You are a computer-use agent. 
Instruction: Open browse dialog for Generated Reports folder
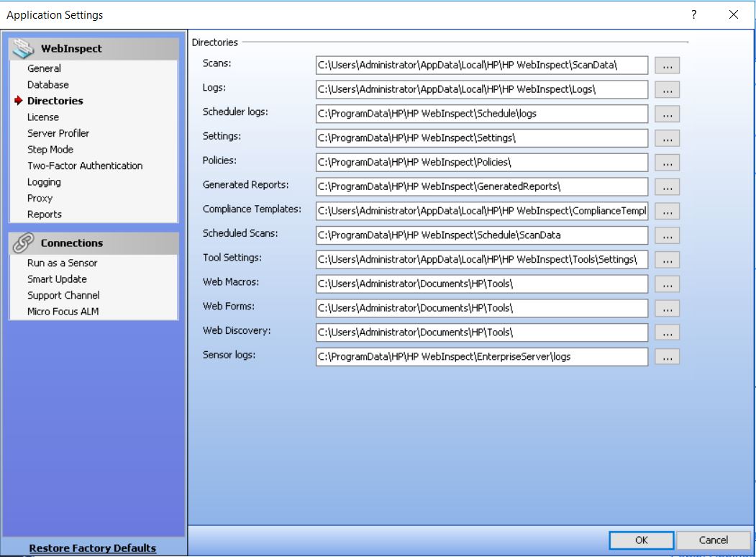click(667, 187)
